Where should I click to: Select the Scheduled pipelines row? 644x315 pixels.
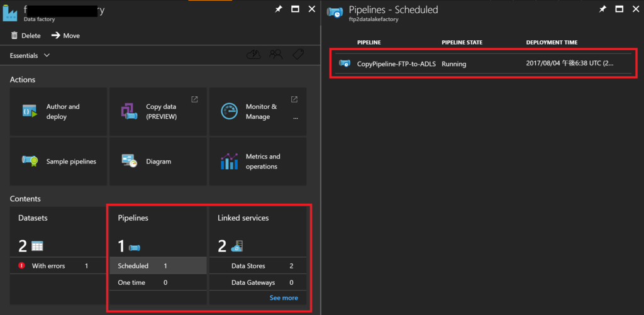click(158, 266)
